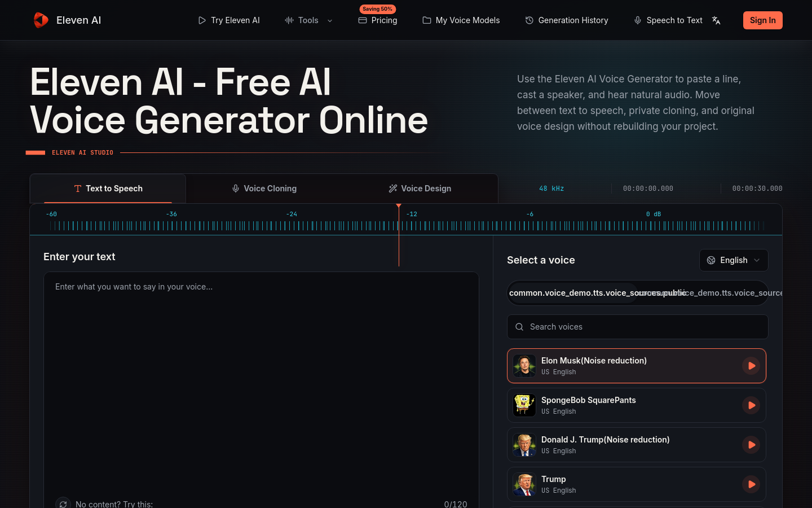The width and height of the screenshot is (812, 508).
Task: Open Generation History
Action: pyautogui.click(x=567, y=20)
